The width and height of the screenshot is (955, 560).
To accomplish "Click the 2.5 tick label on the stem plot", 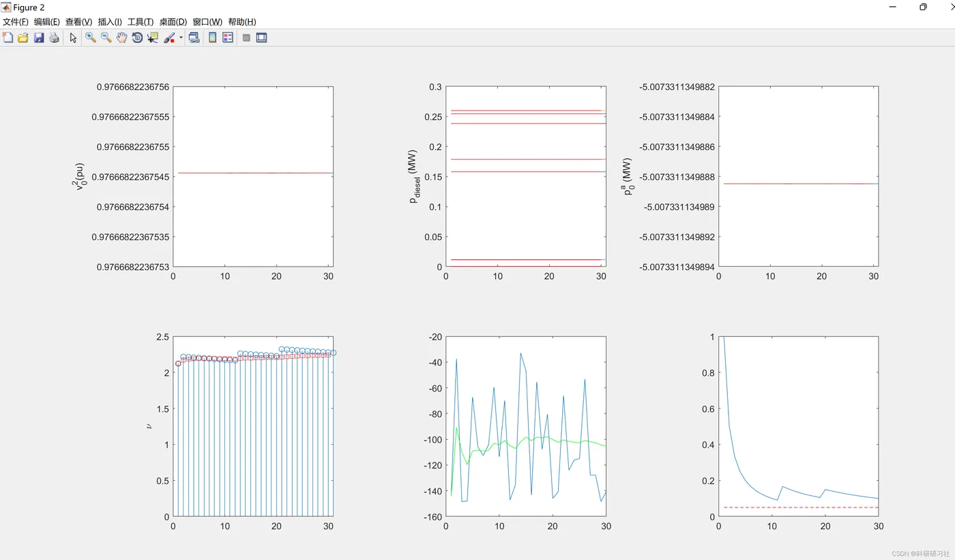I will (x=162, y=337).
